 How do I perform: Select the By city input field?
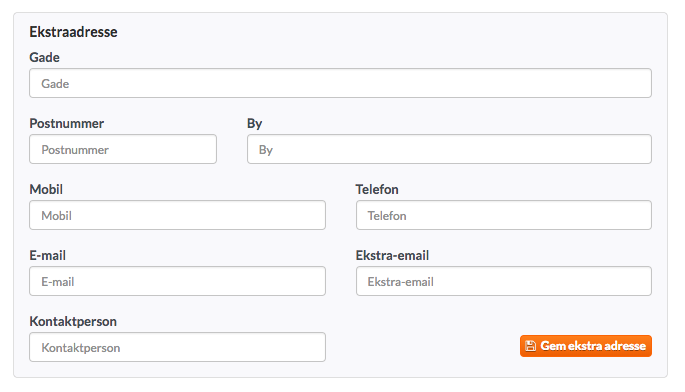[449, 149]
